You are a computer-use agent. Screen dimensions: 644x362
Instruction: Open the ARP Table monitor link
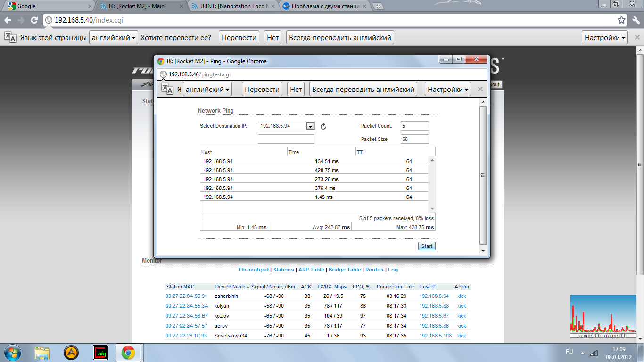311,270
